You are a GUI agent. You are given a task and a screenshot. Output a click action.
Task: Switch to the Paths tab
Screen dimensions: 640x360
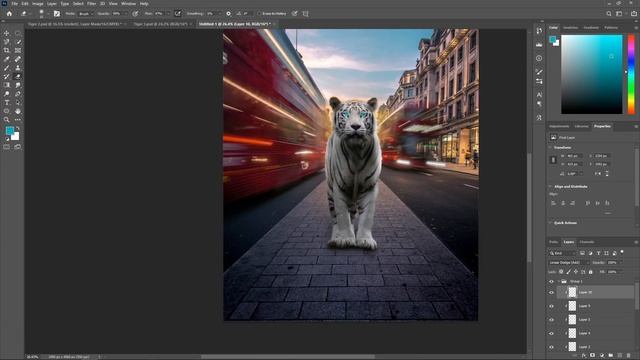coord(553,242)
